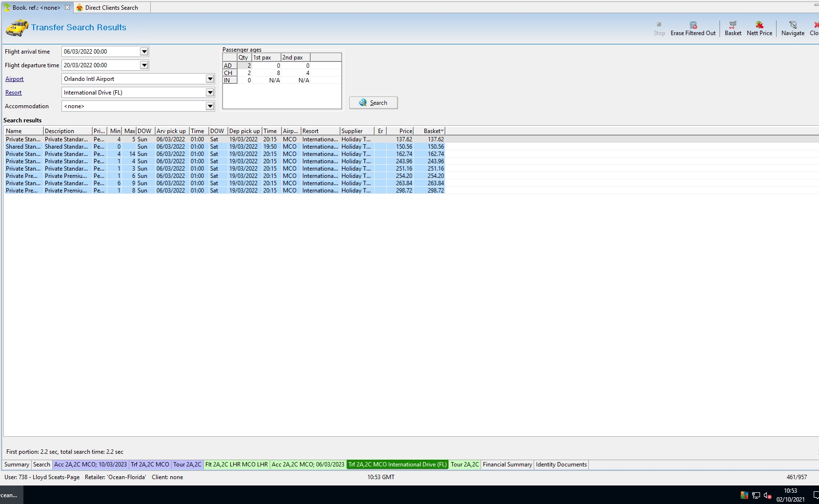Open Trf 2A,2C MCO International Drive tab
The width and height of the screenshot is (819, 504).
(x=398, y=465)
